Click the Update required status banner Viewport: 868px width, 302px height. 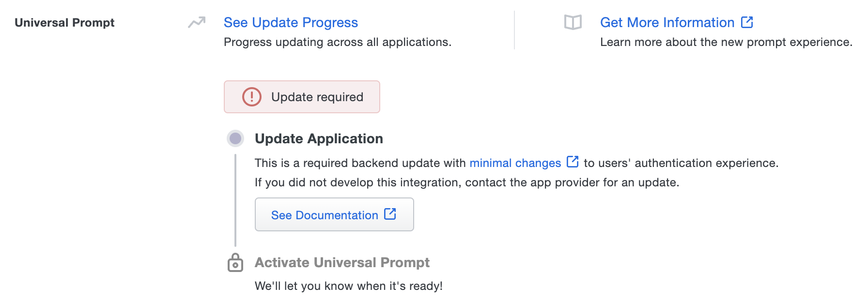(302, 97)
